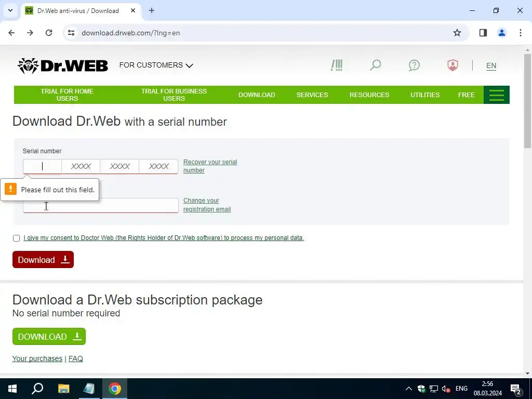Tick the personal data consent checkbox

click(x=16, y=238)
